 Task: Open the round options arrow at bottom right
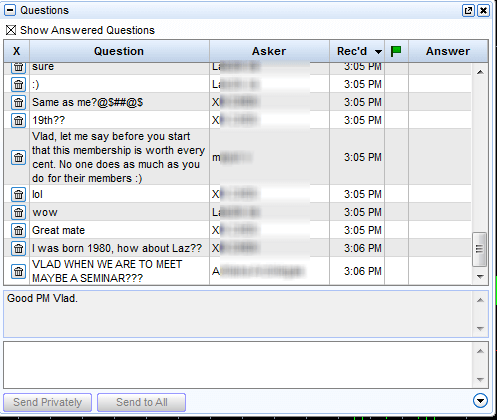480,401
